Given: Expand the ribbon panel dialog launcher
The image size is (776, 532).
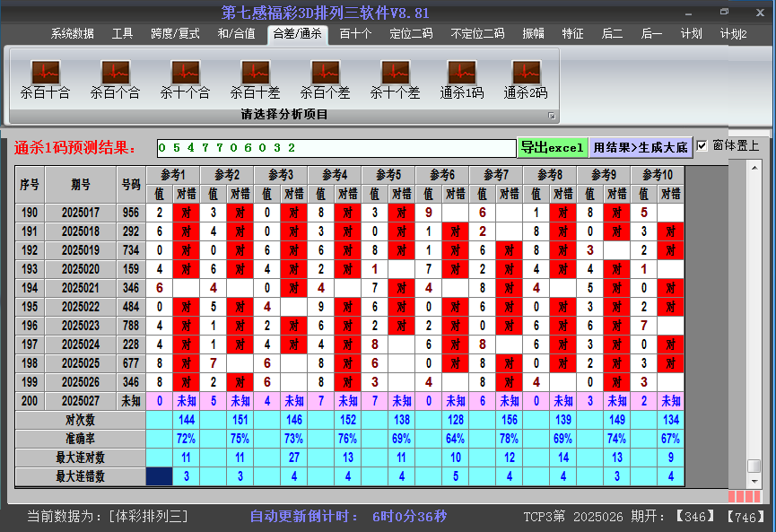Looking at the screenshot, I should pos(552,116).
